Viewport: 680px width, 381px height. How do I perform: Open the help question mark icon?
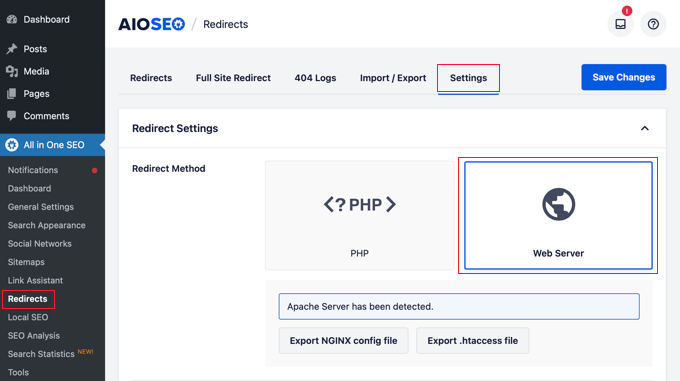click(x=653, y=24)
